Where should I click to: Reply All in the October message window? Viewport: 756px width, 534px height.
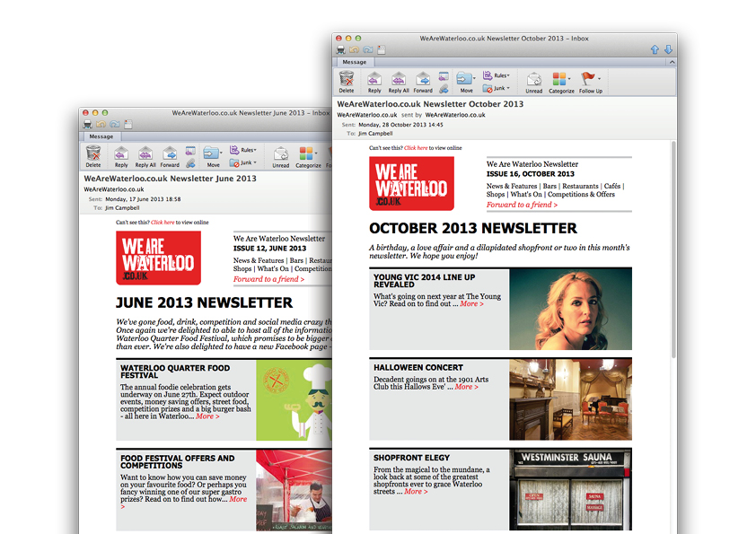tap(399, 82)
